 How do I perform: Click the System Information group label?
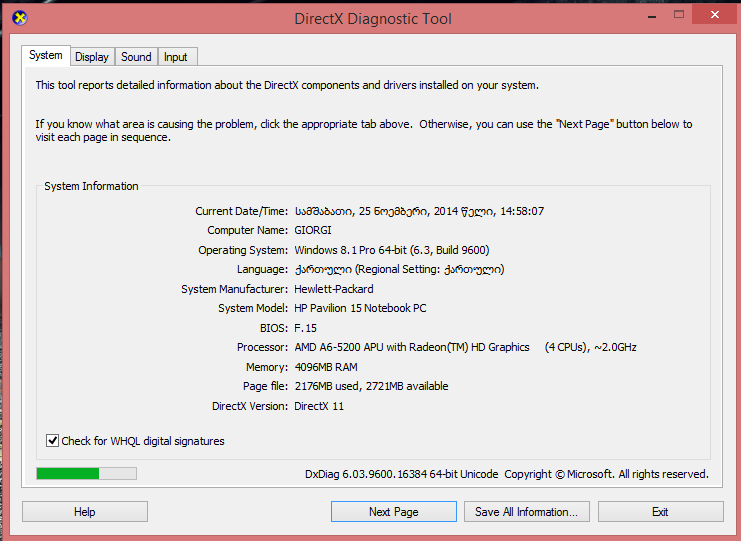point(91,186)
